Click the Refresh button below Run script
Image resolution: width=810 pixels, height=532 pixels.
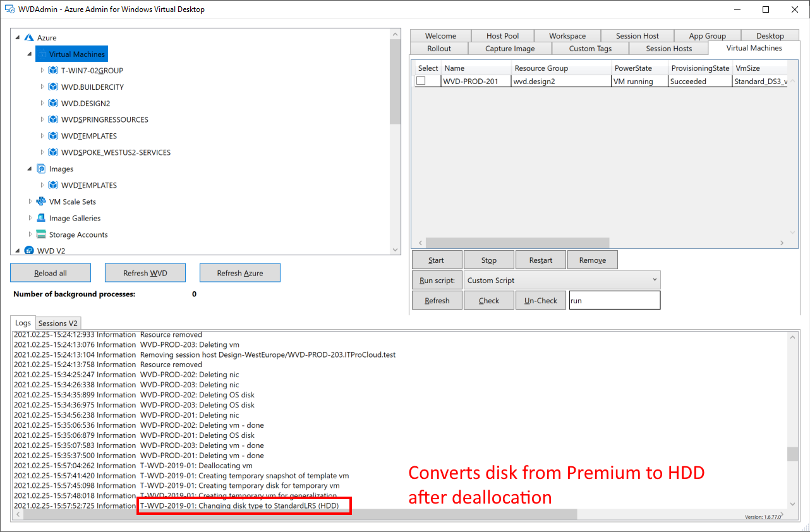pyautogui.click(x=437, y=301)
